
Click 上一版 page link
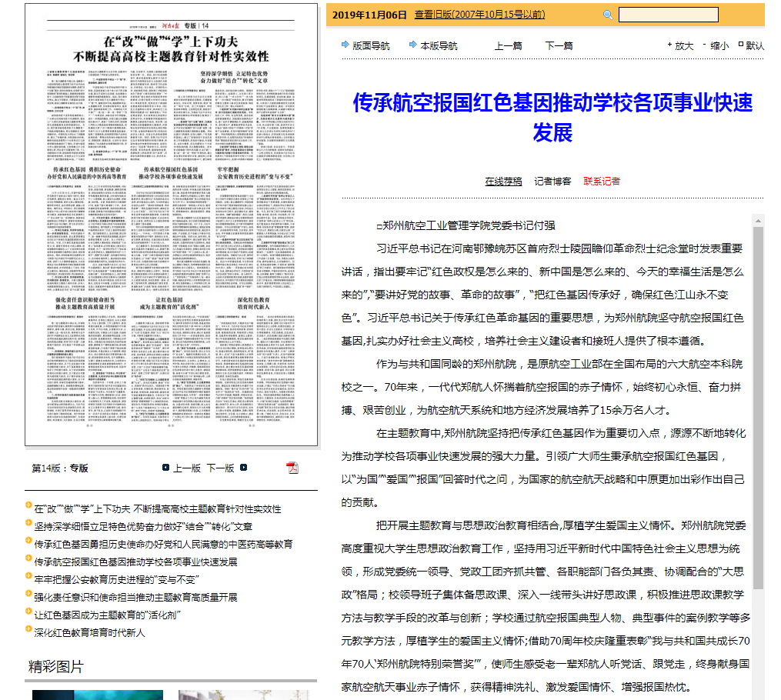pyautogui.click(x=187, y=468)
